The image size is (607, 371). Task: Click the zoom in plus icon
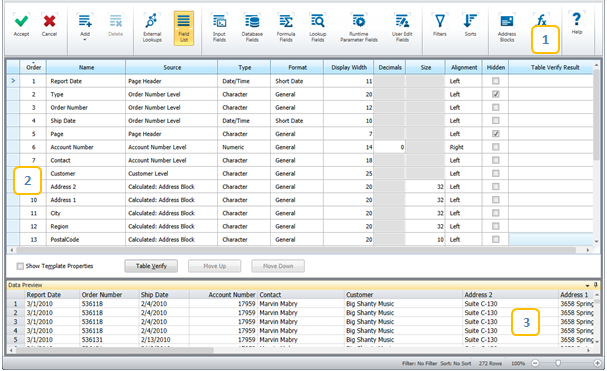tap(597, 363)
